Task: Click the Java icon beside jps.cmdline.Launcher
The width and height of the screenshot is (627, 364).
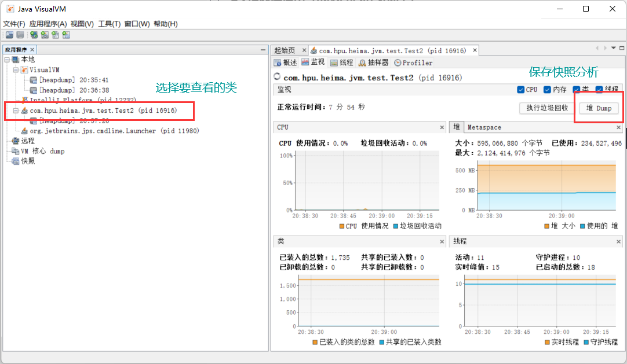Action: pyautogui.click(x=24, y=131)
